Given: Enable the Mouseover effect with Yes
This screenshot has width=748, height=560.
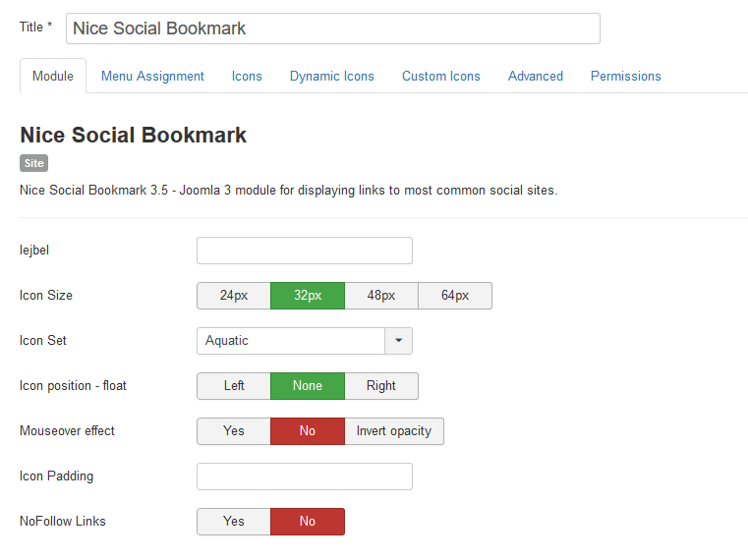Looking at the screenshot, I should [234, 431].
